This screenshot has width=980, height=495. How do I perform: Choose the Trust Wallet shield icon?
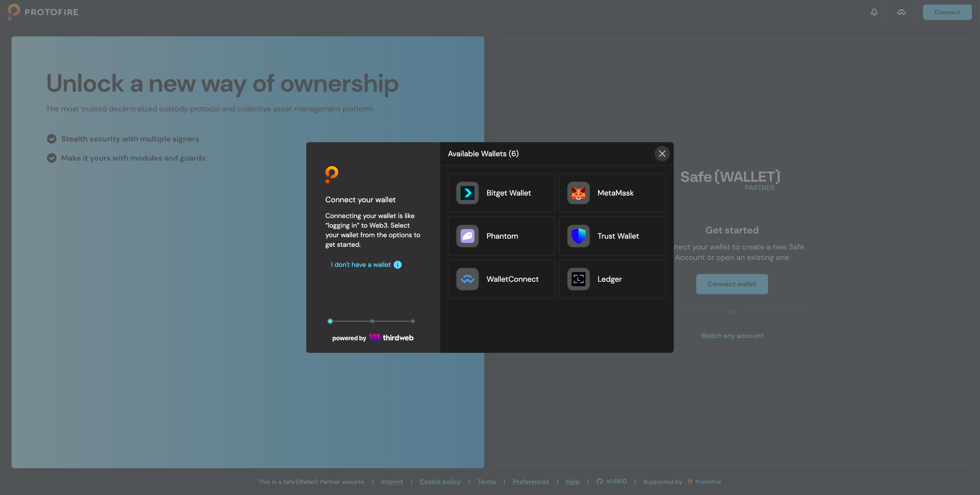click(x=579, y=236)
